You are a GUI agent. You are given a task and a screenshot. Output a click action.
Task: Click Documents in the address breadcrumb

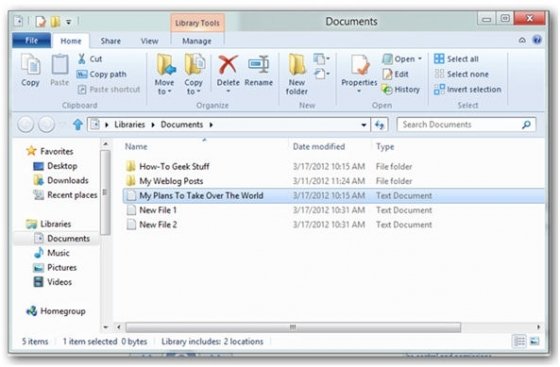181,125
